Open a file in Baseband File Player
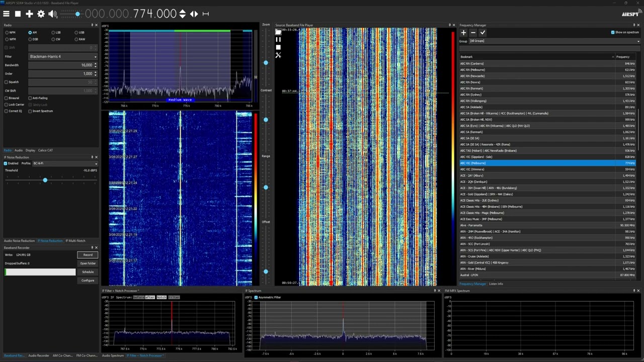Viewport: 644px width, 362px height. point(278,32)
